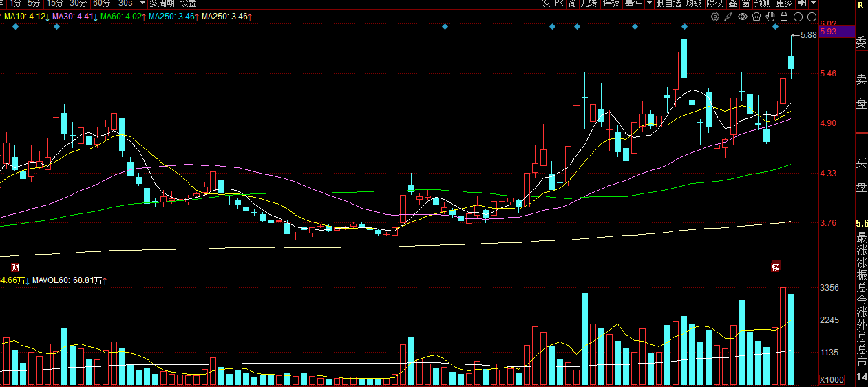The height and width of the screenshot is (387, 868).
Task: Click the yellow R icon in the side panel
Action: click(x=860, y=5)
